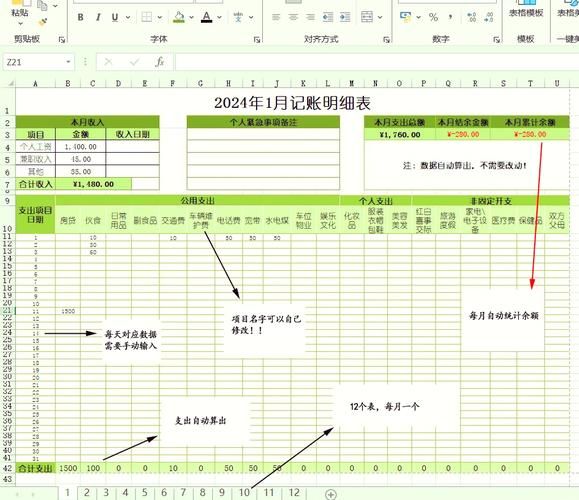The width and height of the screenshot is (579, 500).
Task: Click the insert function fx icon
Action: pyautogui.click(x=160, y=62)
